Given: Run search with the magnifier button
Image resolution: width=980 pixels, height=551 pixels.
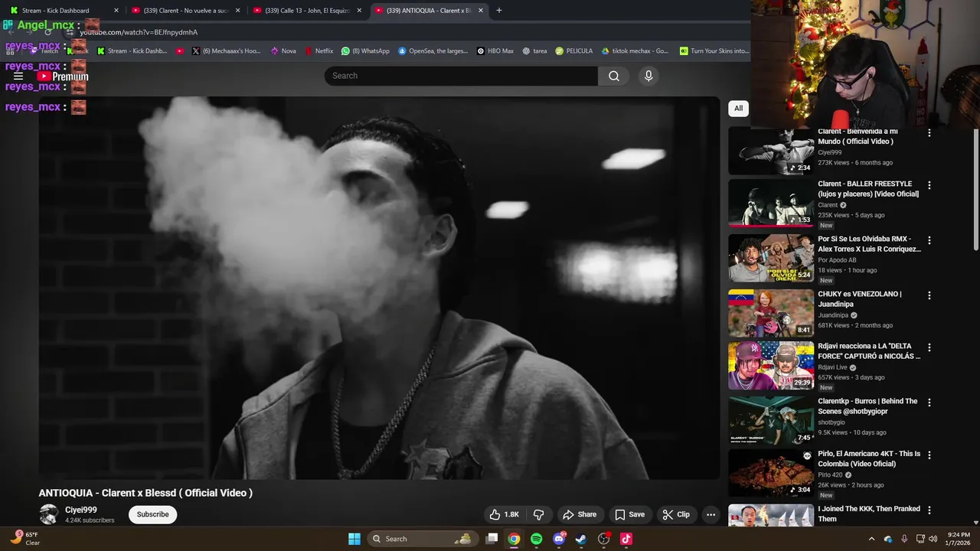Looking at the screenshot, I should point(614,76).
